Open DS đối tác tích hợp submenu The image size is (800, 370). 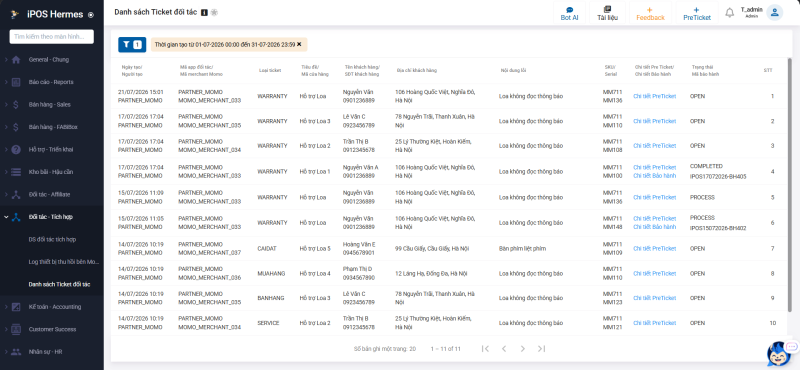coord(53,239)
